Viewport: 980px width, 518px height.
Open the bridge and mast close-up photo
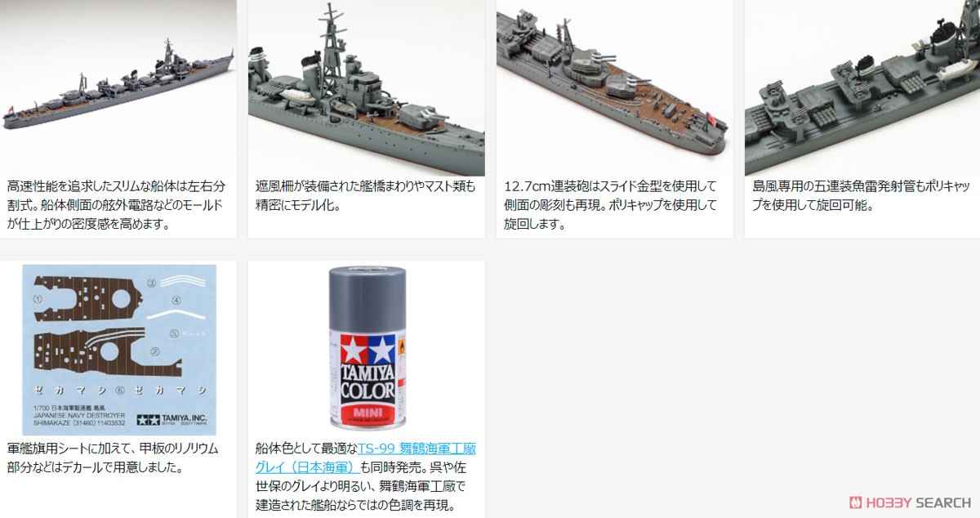367,87
